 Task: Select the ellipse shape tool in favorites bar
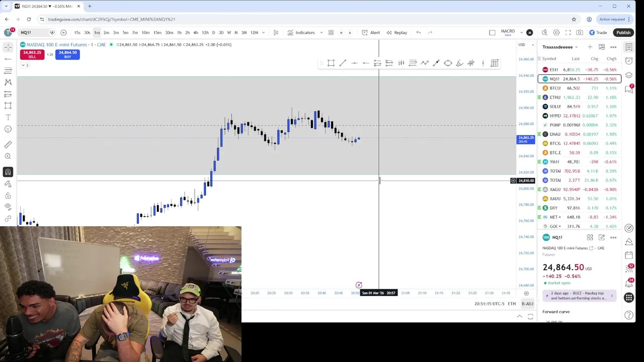(448, 63)
